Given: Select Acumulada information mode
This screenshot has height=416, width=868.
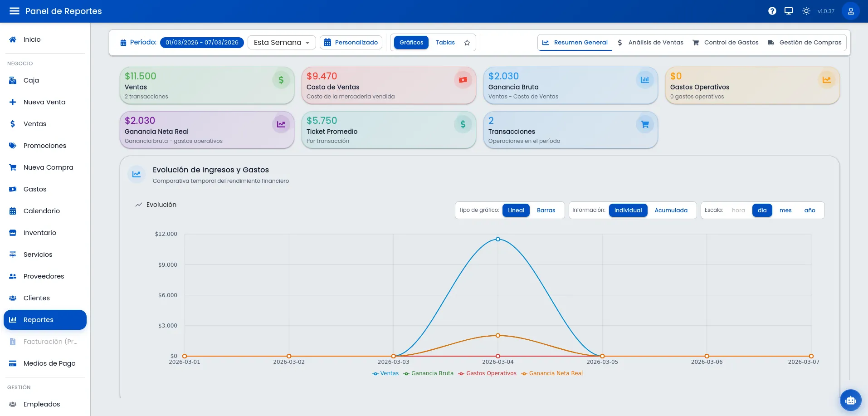Looking at the screenshot, I should point(671,210).
